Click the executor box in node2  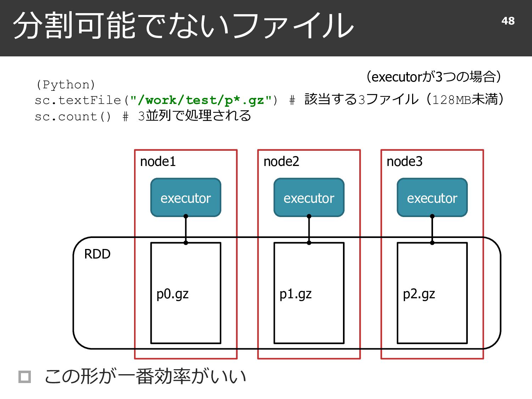(309, 198)
